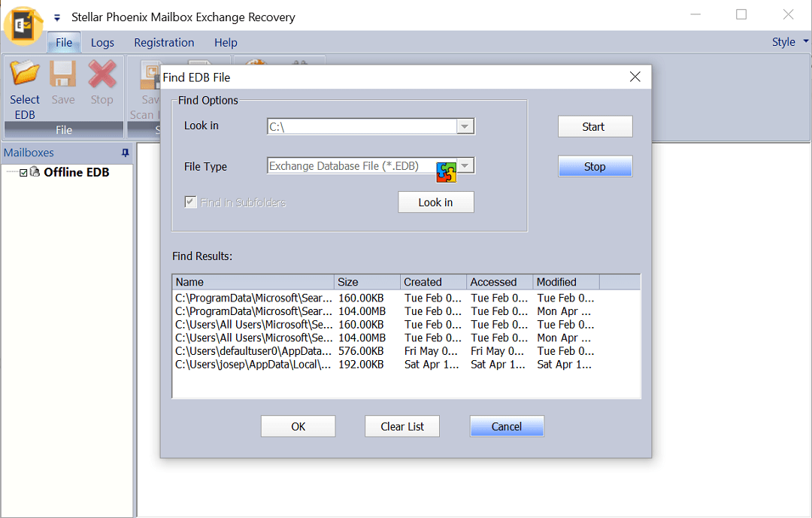The width and height of the screenshot is (812, 518).
Task: Sort results by Modified column header
Action: [566, 283]
